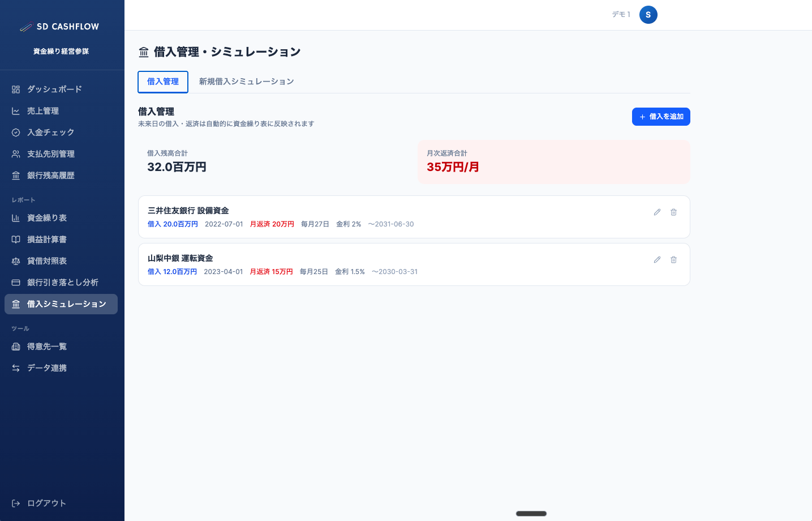The image size is (812, 521).
Task: Delete the 三井住友銀行 設備資金 loan
Action: coord(673,212)
